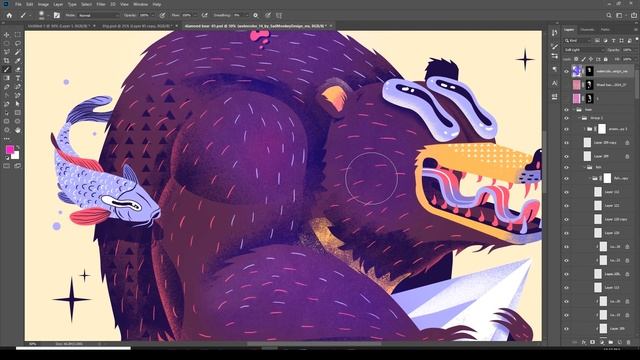Open the brush preset picker
This screenshot has height=360, width=640.
click(44, 16)
